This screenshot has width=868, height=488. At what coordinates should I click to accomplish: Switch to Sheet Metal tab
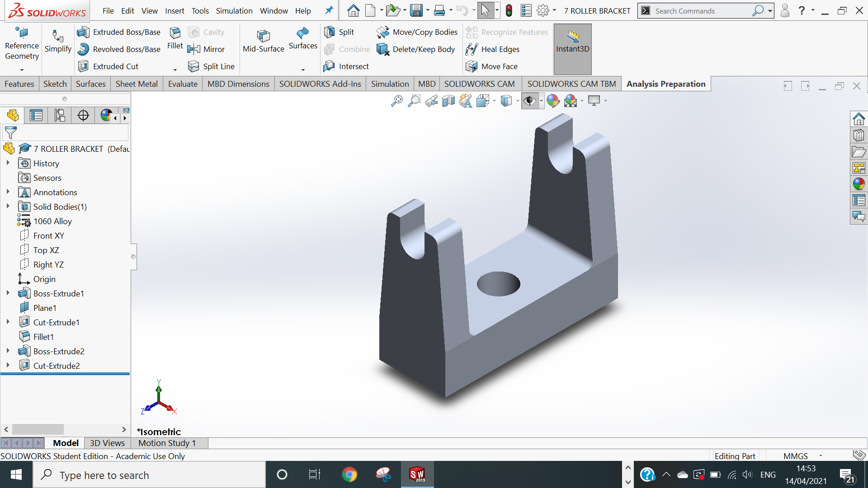click(x=137, y=84)
